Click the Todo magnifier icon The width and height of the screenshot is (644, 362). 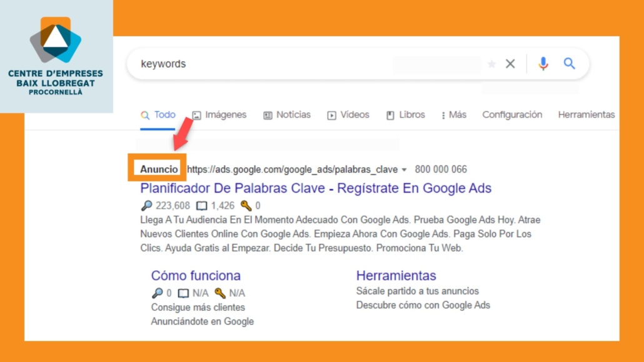pyautogui.click(x=145, y=115)
